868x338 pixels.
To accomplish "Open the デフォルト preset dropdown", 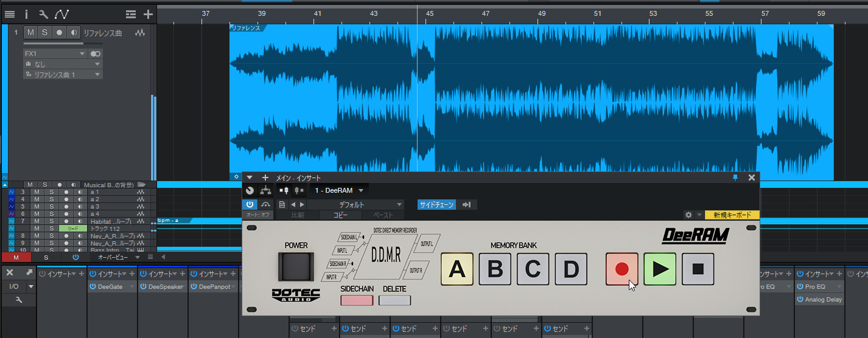I will tap(356, 205).
